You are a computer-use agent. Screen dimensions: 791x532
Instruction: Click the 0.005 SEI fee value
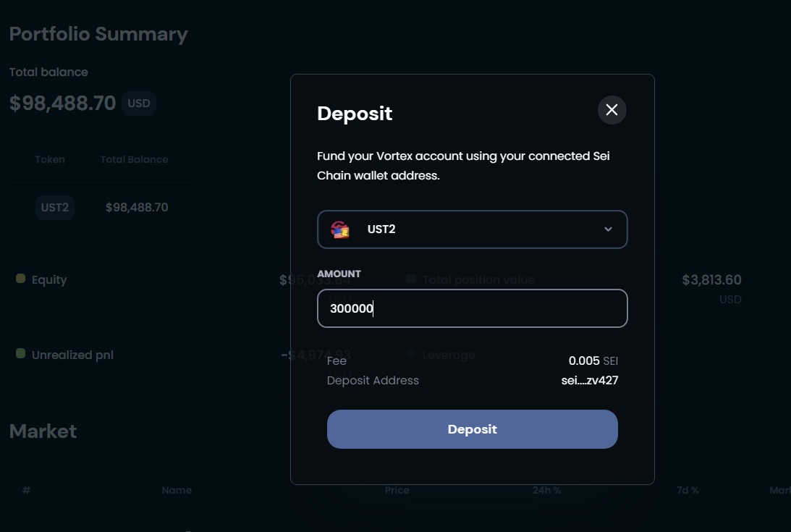pos(593,360)
